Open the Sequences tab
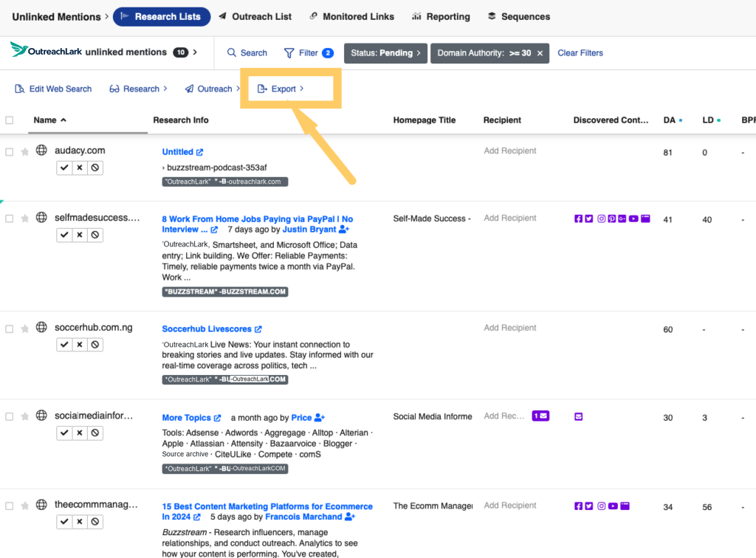The height and width of the screenshot is (558, 756). (519, 16)
